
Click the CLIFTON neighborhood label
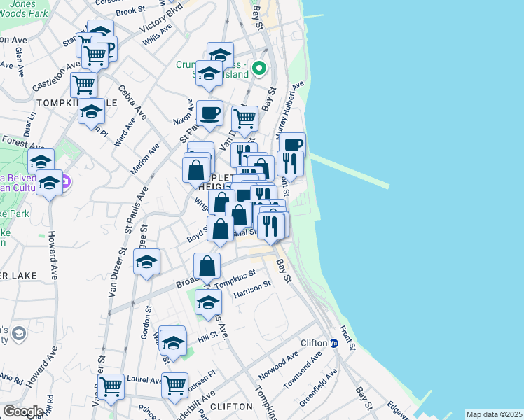point(232,407)
